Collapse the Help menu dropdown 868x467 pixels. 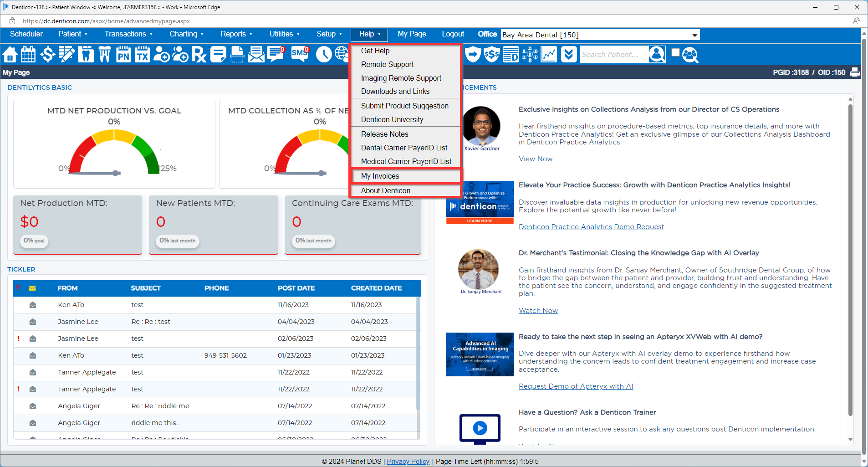369,35
